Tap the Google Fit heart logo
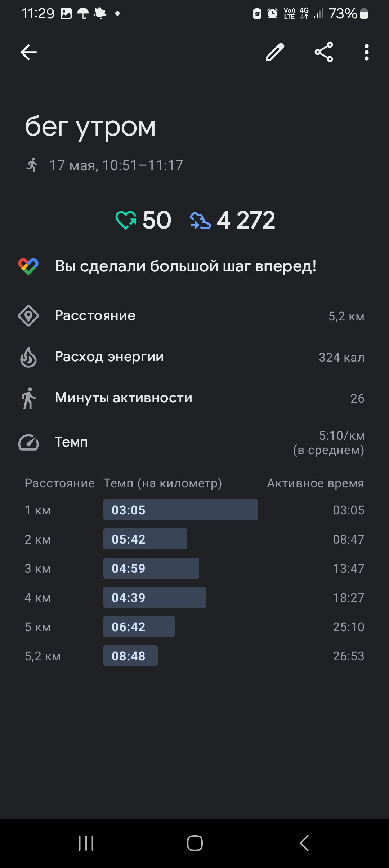 coord(28,266)
